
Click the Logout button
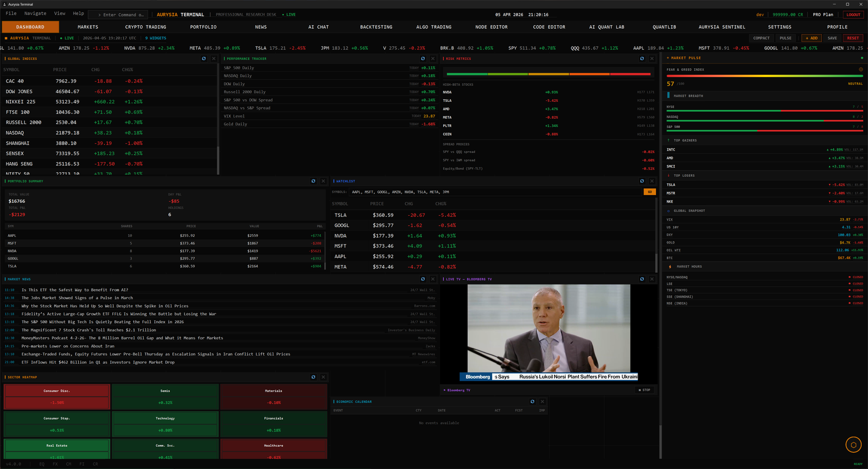pos(853,15)
